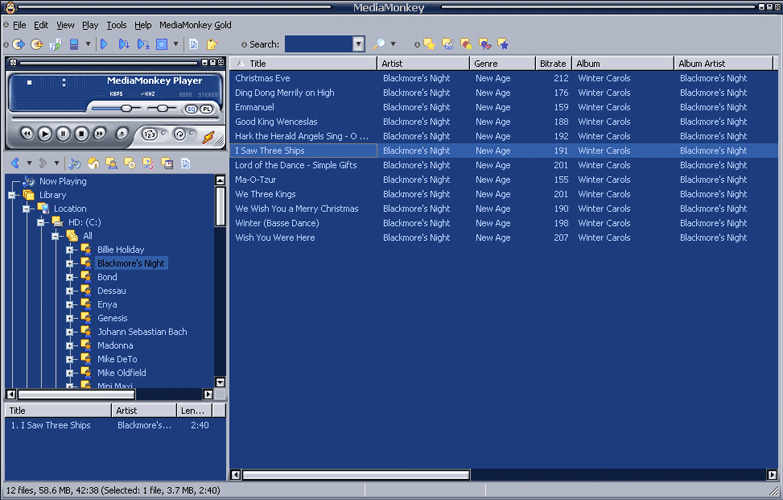Click the Len... column header in Now Playing
Viewport: 783px width, 500px height.
pyautogui.click(x=194, y=411)
